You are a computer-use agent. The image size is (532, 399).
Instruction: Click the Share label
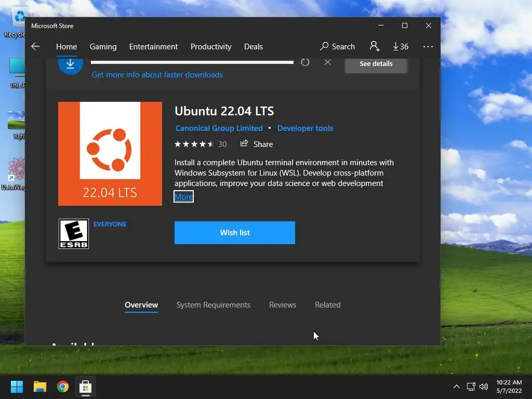pyautogui.click(x=263, y=144)
